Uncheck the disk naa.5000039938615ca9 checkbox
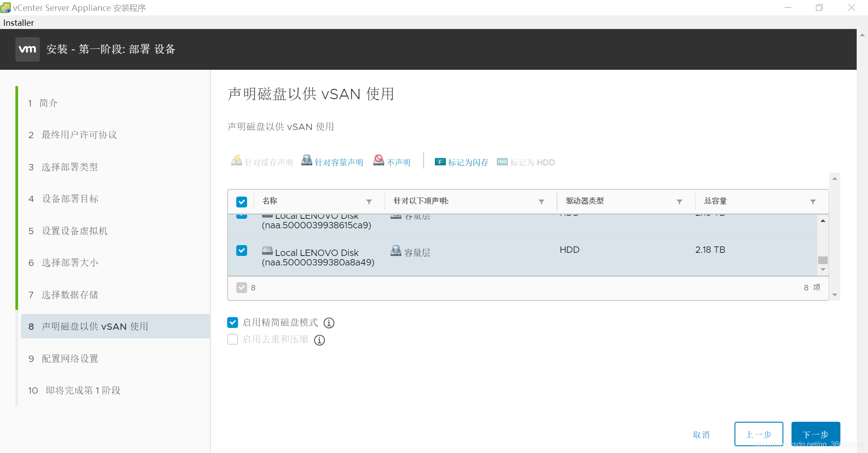Screen dimensions: 868x453 point(242,216)
